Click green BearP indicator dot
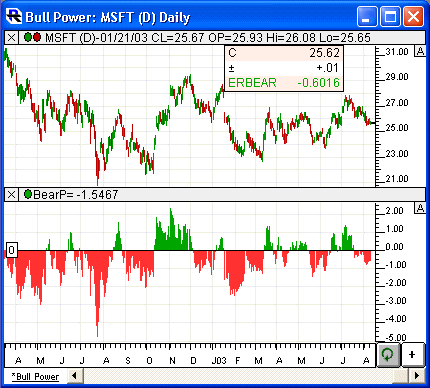 pyautogui.click(x=28, y=194)
